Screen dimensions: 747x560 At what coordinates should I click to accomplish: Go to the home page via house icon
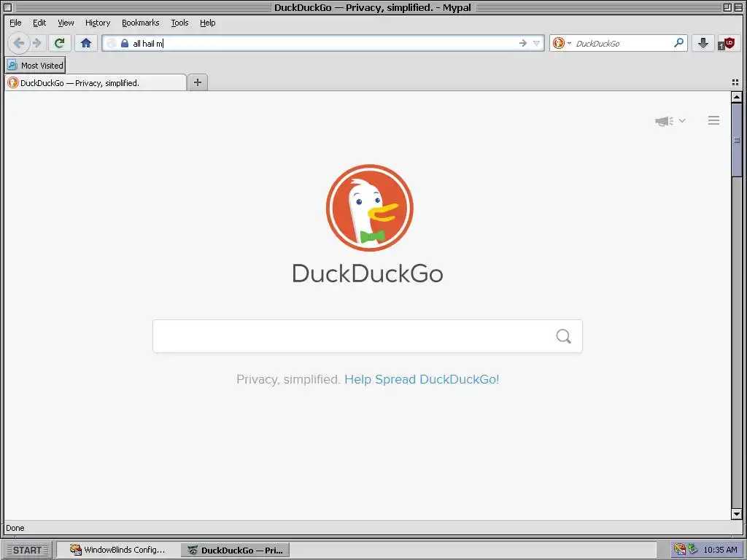pos(86,43)
